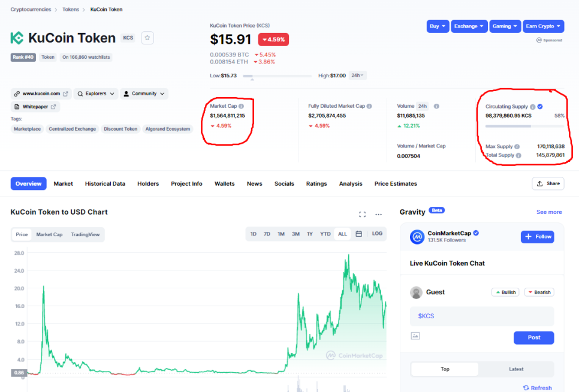The width and height of the screenshot is (579, 392).
Task: Switch chat feed to Latest
Action: pos(516,369)
